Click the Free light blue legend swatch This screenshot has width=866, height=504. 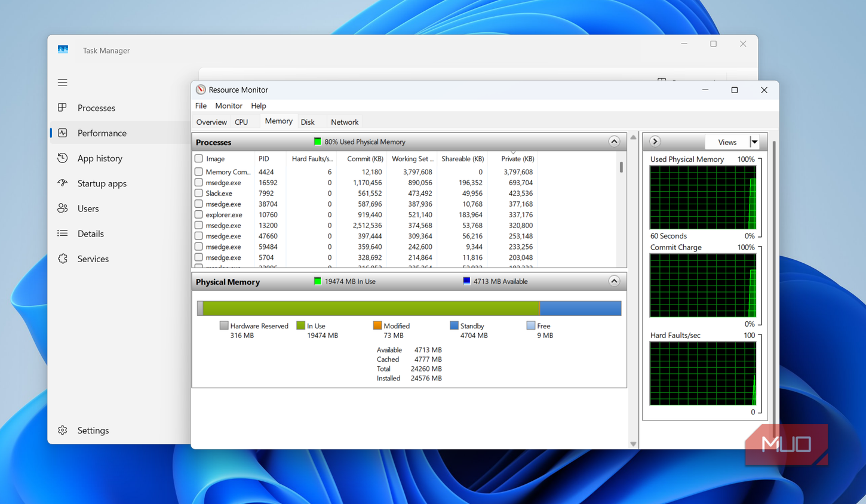point(530,325)
